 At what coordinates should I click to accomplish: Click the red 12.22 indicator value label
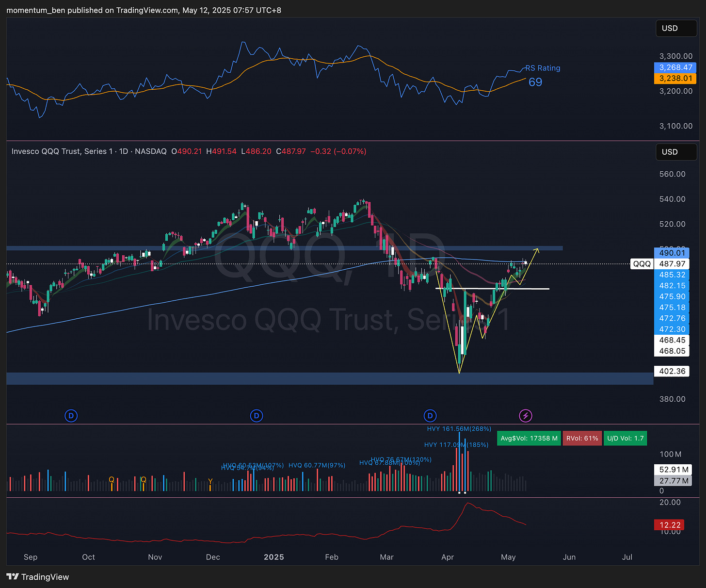pyautogui.click(x=670, y=525)
